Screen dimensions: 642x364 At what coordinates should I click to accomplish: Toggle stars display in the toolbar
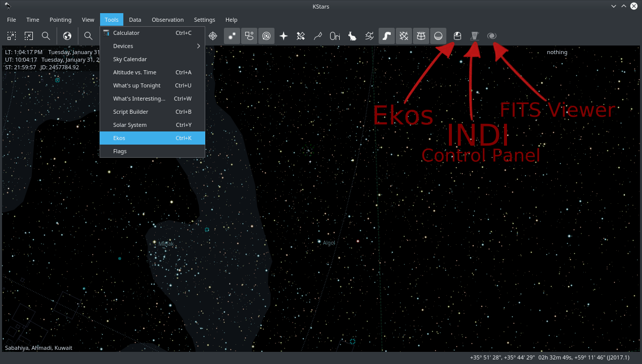[232, 36]
